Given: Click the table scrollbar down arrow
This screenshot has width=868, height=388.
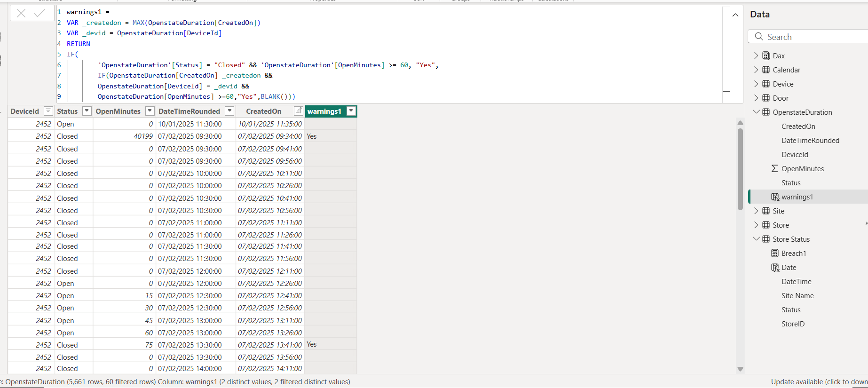Looking at the screenshot, I should 740,369.
